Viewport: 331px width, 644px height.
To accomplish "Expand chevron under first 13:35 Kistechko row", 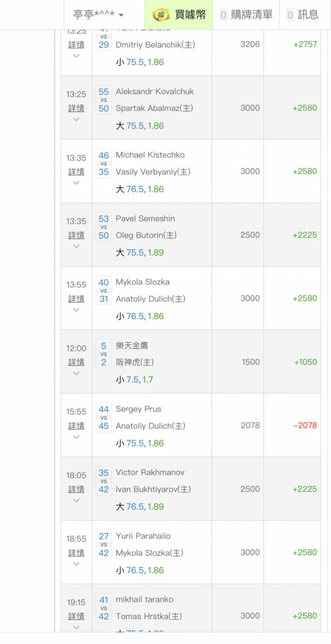I will pyautogui.click(x=77, y=183).
